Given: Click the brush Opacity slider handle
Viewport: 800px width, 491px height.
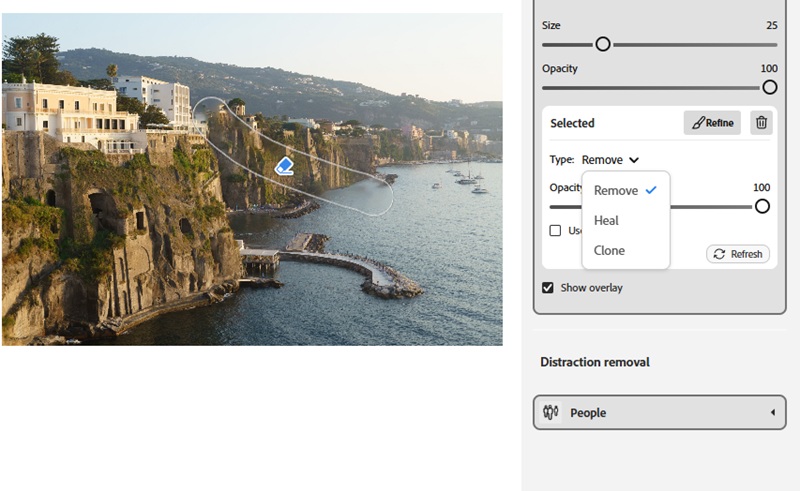Looking at the screenshot, I should [769, 87].
